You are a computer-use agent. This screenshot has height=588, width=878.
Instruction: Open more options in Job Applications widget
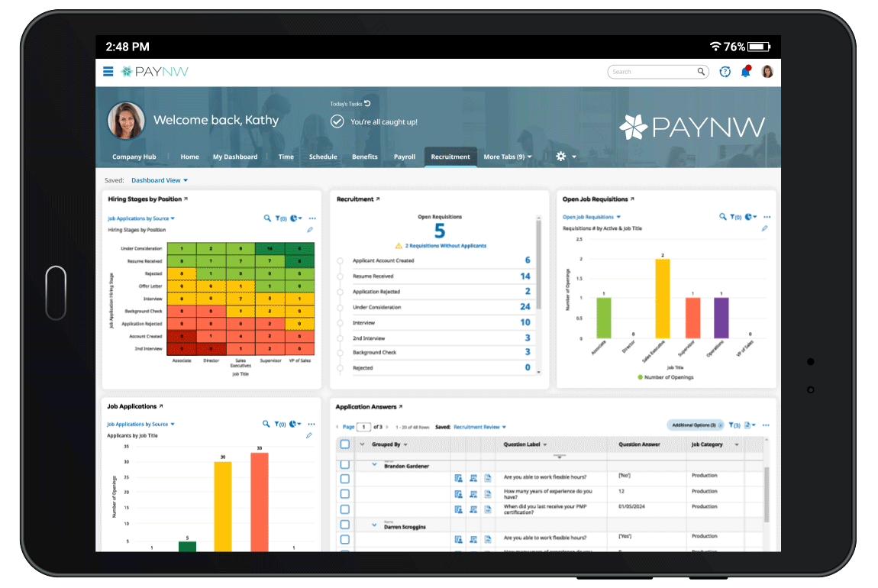tap(311, 424)
